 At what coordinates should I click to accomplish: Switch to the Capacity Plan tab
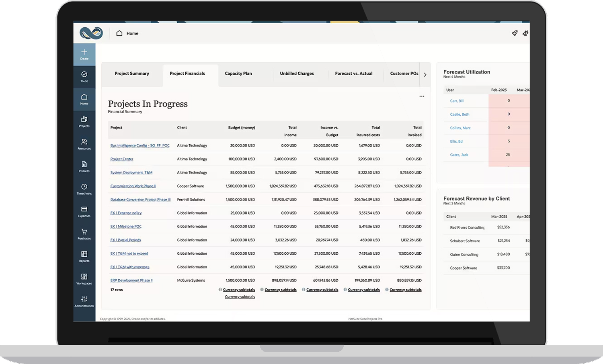tap(238, 74)
